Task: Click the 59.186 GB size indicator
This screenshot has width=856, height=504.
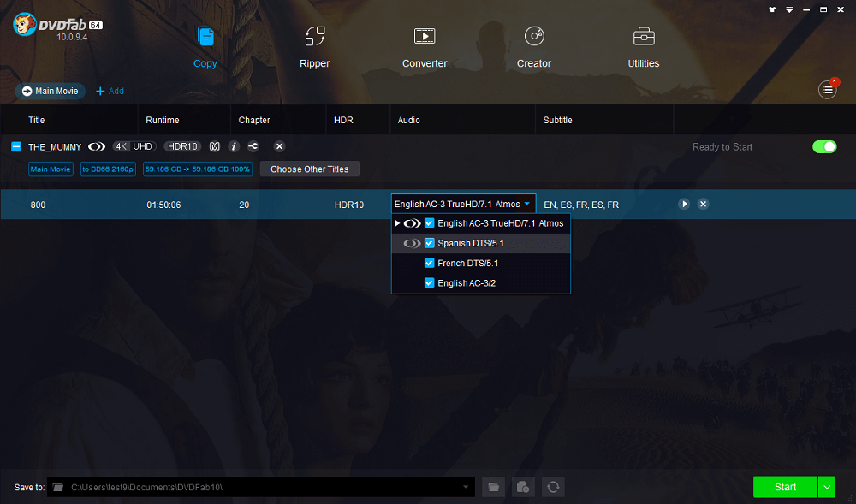Action: [x=198, y=169]
